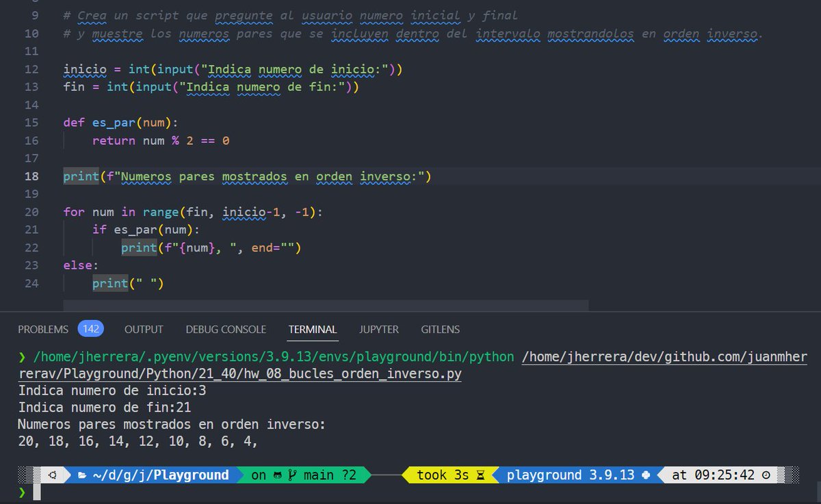Image resolution: width=821 pixels, height=504 pixels.
Task: Click the "playground 3.9.13" environment segment
Action: click(571, 475)
